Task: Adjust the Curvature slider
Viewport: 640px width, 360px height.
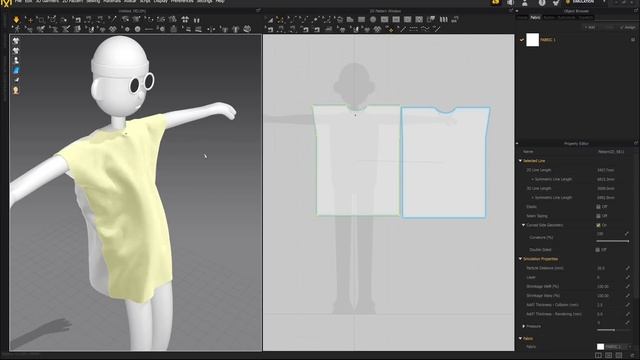Action: coord(612,241)
